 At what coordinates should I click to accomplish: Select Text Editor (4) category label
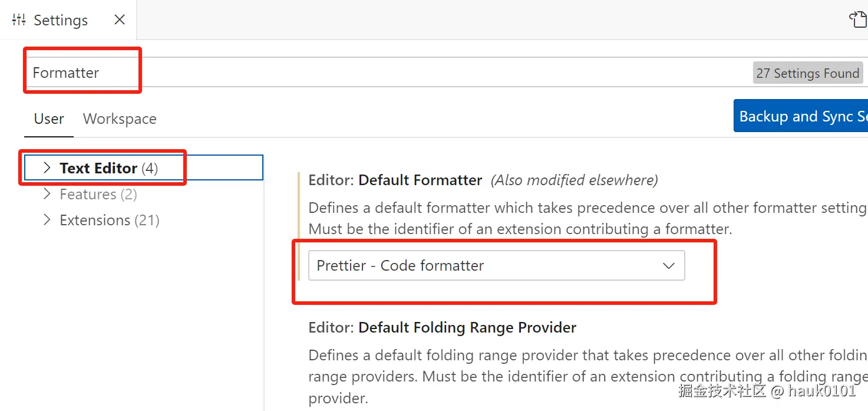(x=108, y=168)
